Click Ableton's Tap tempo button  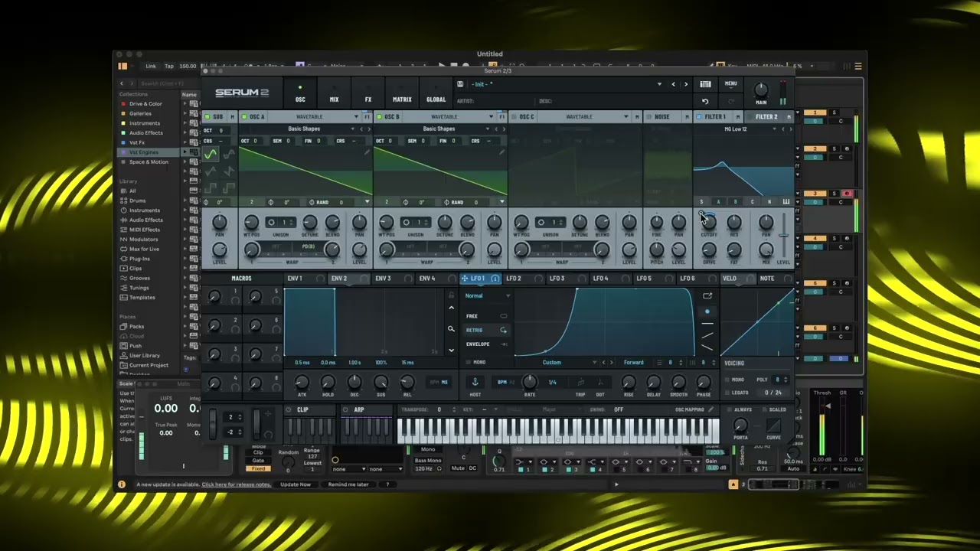tap(168, 67)
